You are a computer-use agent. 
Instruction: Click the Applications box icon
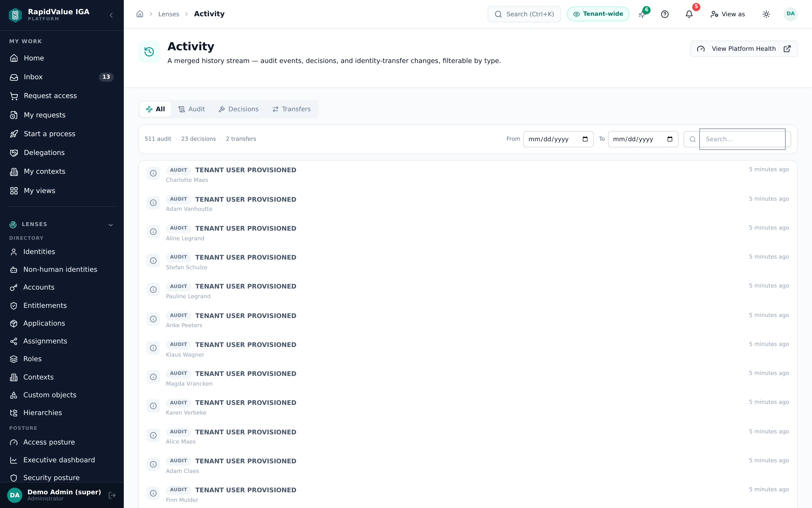14,324
